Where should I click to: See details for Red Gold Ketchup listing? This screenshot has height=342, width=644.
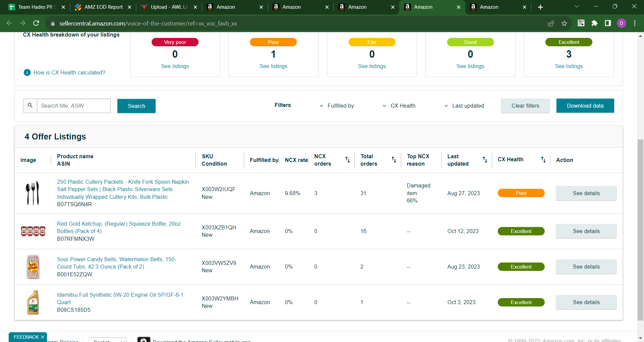586,231
